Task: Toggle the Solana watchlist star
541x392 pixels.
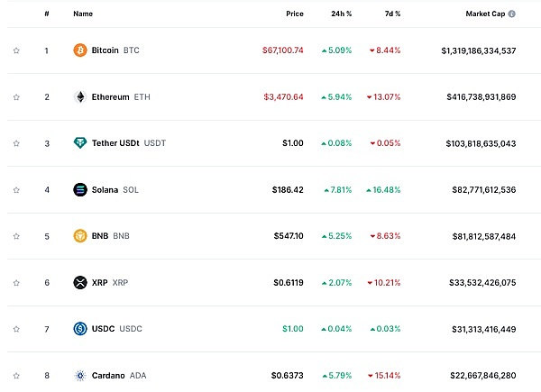Action: point(16,189)
